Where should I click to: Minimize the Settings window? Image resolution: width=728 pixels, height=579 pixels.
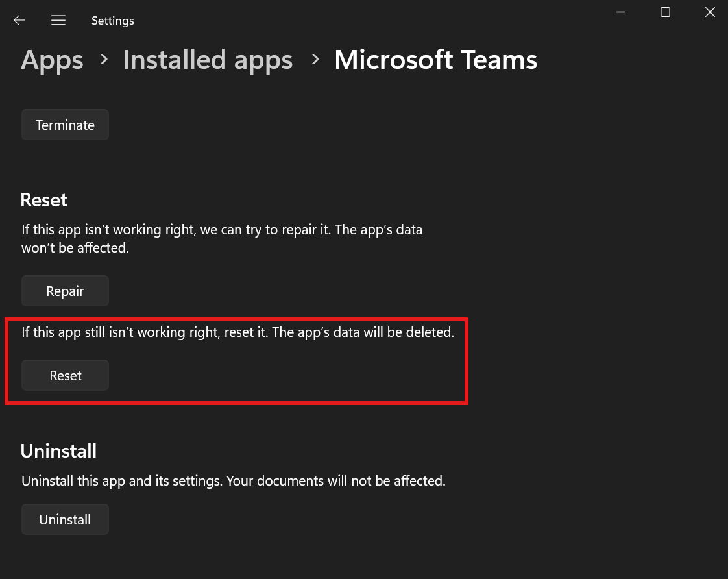pos(620,12)
